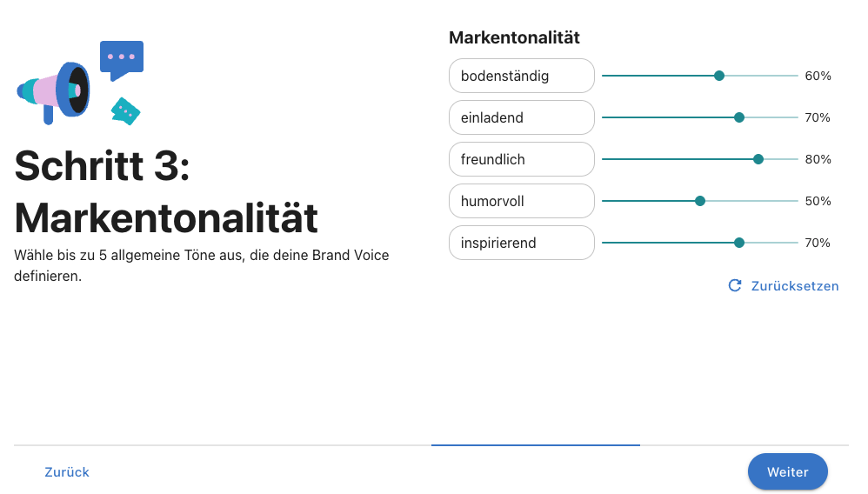Click the 60% value label for bodenständig
Screen dimensions: 868x494
pos(818,76)
